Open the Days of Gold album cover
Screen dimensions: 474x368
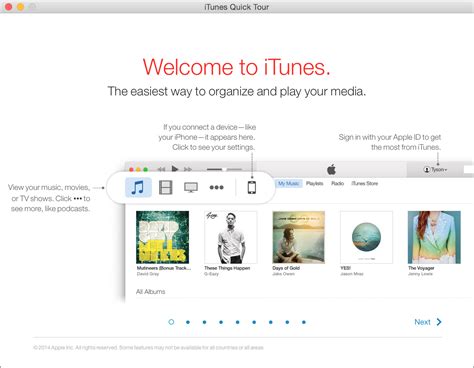click(x=299, y=237)
